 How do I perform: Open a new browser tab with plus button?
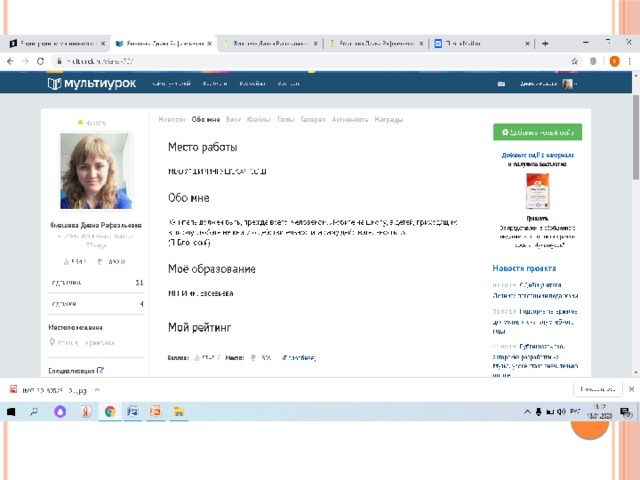(545, 43)
